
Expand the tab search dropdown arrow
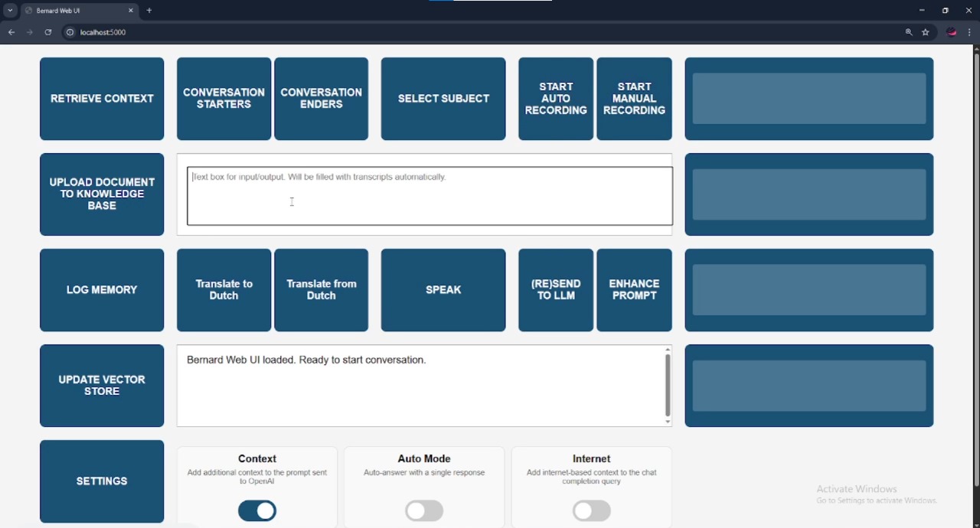click(x=10, y=11)
